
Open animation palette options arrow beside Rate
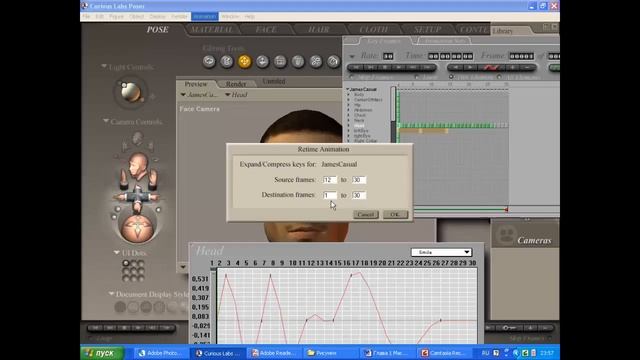point(352,56)
